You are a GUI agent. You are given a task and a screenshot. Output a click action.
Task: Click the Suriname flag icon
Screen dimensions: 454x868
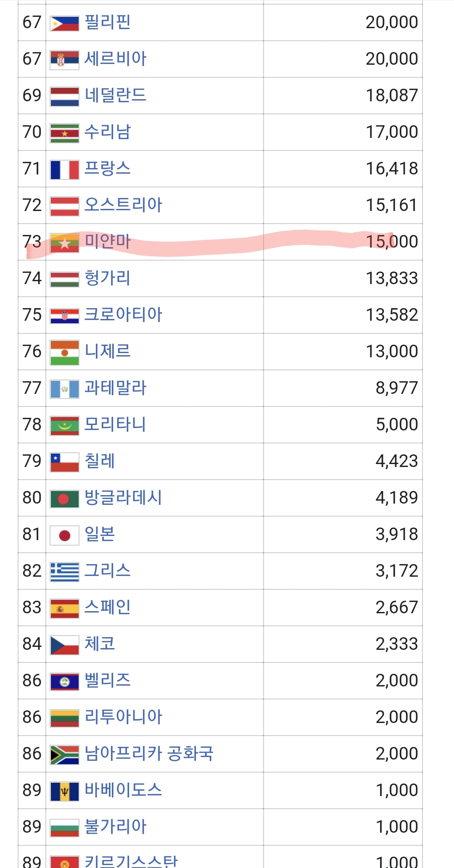tap(64, 133)
